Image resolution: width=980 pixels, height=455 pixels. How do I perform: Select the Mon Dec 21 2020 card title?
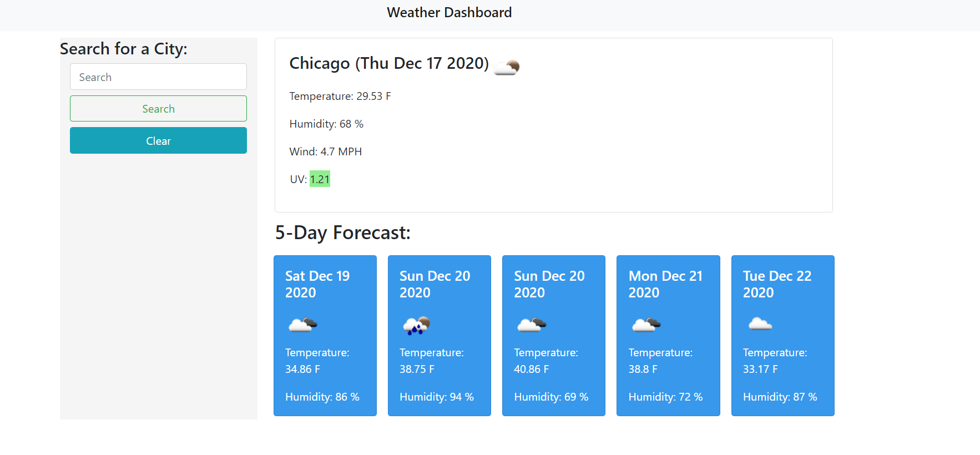click(665, 284)
